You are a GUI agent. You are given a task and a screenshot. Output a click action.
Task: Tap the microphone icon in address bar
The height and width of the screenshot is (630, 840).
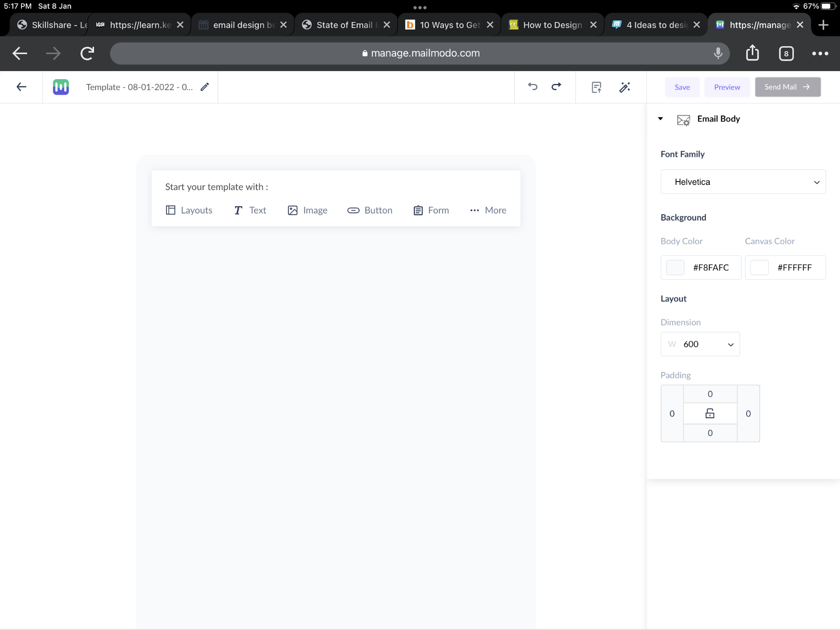(x=718, y=53)
